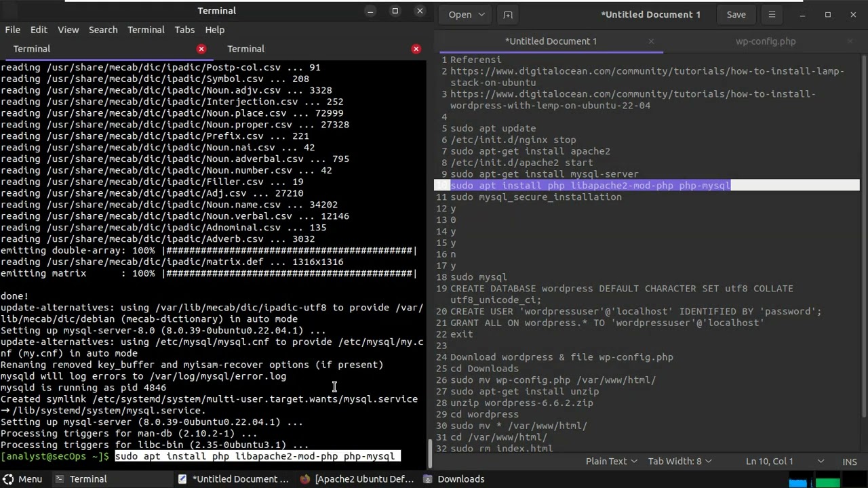Click terminal line 'mysqld is running as pid 4846'

pyautogui.click(x=83, y=388)
